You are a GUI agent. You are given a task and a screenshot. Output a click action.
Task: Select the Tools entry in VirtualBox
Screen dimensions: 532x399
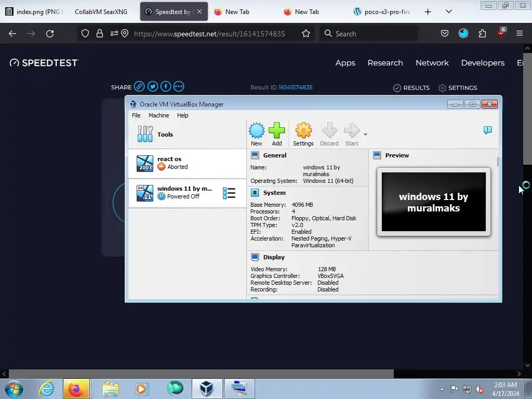pos(187,135)
